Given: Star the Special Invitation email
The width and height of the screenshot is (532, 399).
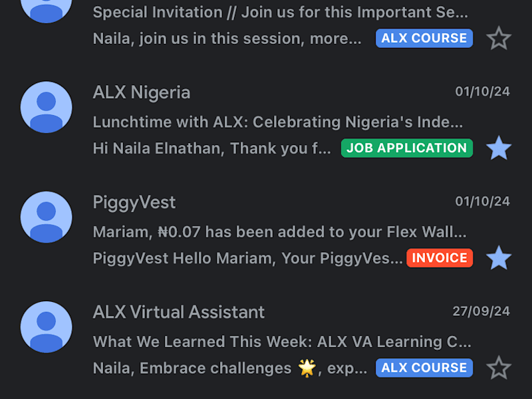Looking at the screenshot, I should [x=498, y=39].
